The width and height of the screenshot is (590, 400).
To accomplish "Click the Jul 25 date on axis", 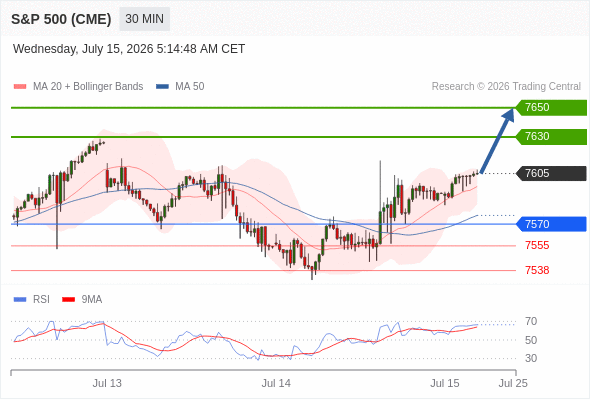I will click(513, 383).
